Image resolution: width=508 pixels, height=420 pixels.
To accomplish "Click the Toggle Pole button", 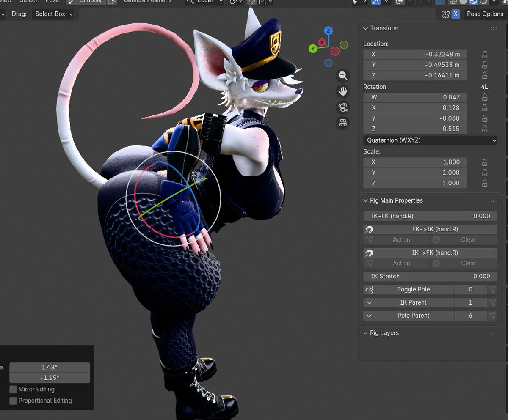I will [x=409, y=290].
